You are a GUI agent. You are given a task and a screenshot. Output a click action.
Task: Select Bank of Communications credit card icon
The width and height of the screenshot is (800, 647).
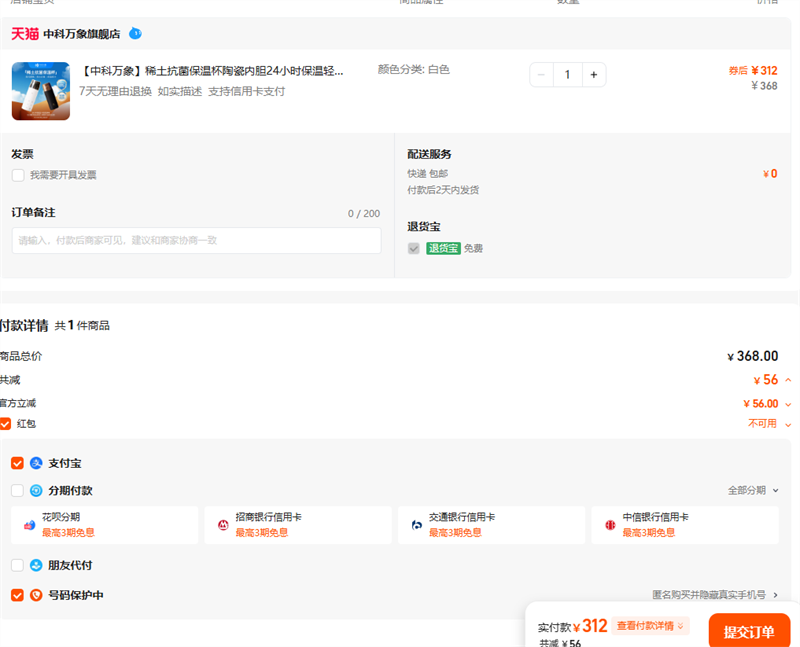(417, 525)
